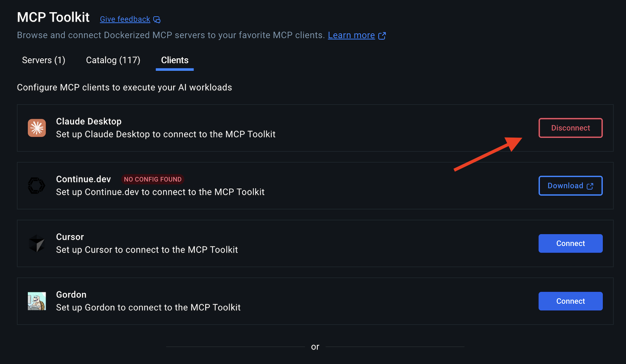The image size is (626, 364).
Task: Connect Cursor to the MCP Toolkit
Action: (x=570, y=243)
